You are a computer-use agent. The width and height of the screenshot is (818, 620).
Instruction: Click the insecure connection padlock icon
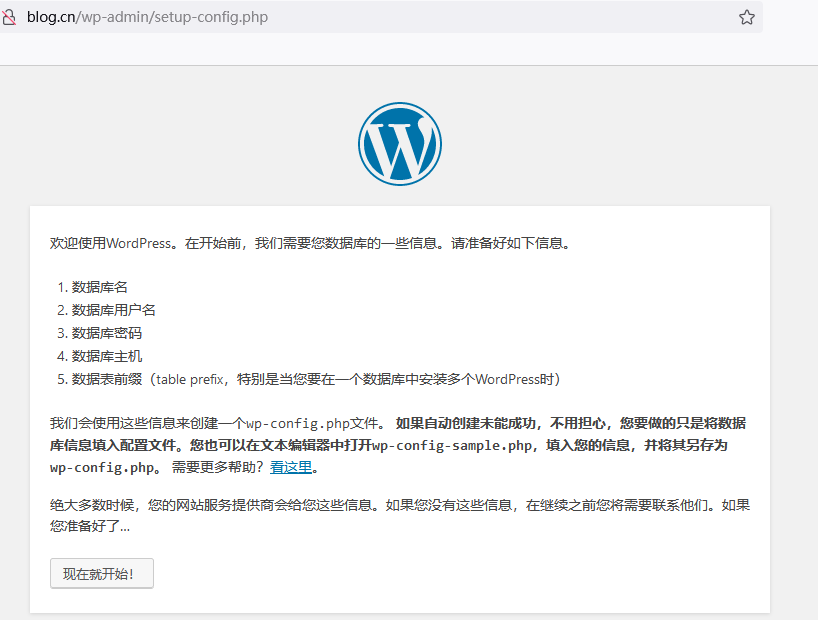(9, 17)
